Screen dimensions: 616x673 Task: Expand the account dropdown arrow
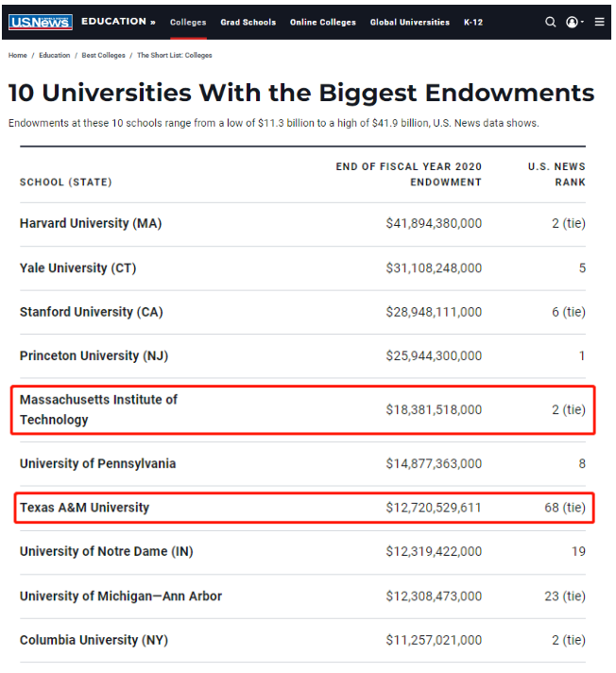[x=582, y=22]
